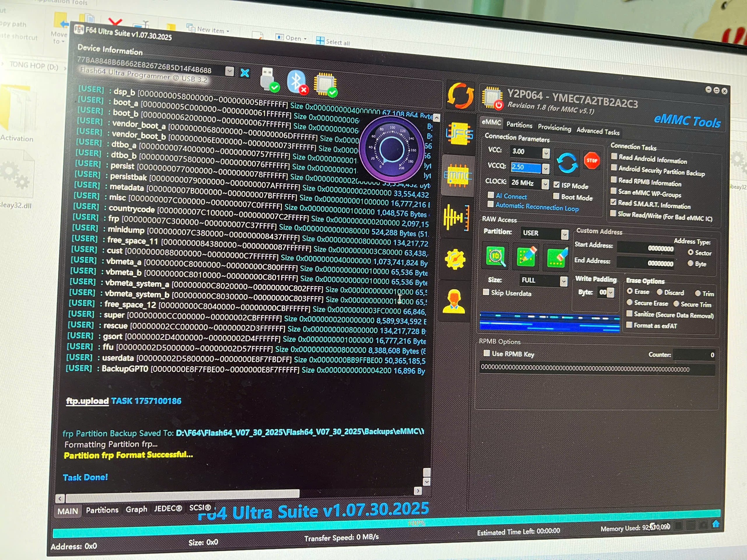This screenshot has width=747, height=560.
Task: Click the ftp.upload link
Action: point(87,401)
